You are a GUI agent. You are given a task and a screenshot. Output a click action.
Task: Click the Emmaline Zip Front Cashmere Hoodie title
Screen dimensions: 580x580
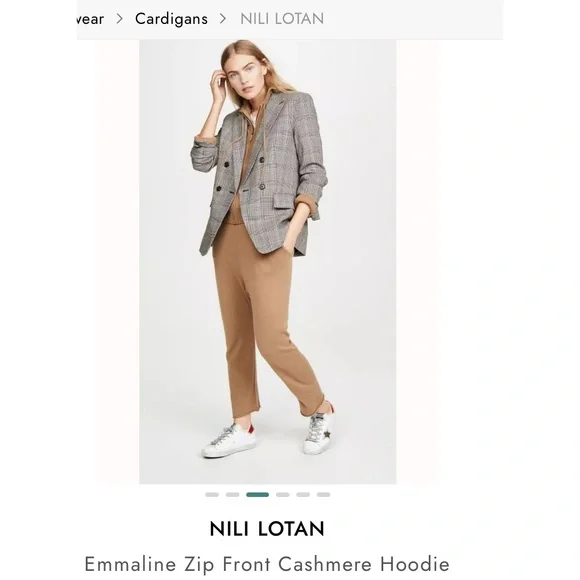tap(267, 564)
